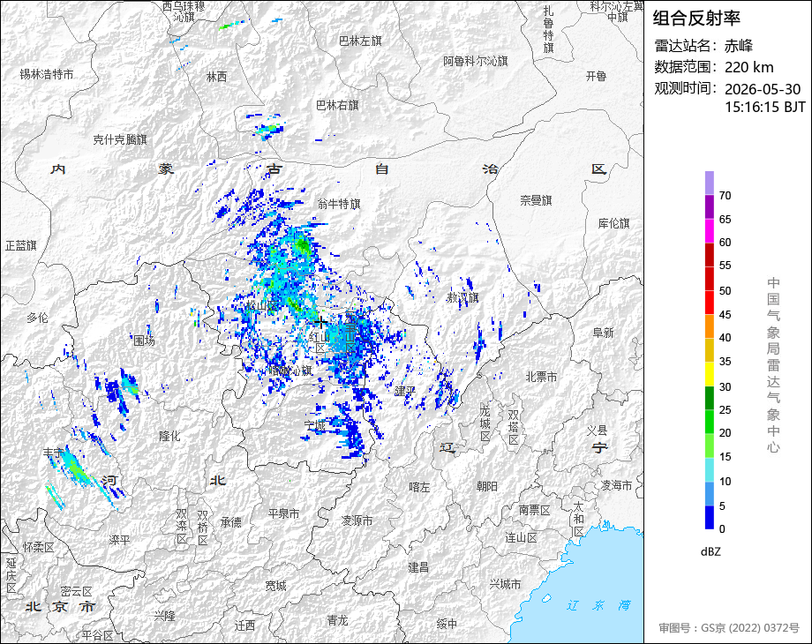Pick the dark blue 0–5 dBZ legend swatch
Screen dimensions: 812x644
(710, 517)
